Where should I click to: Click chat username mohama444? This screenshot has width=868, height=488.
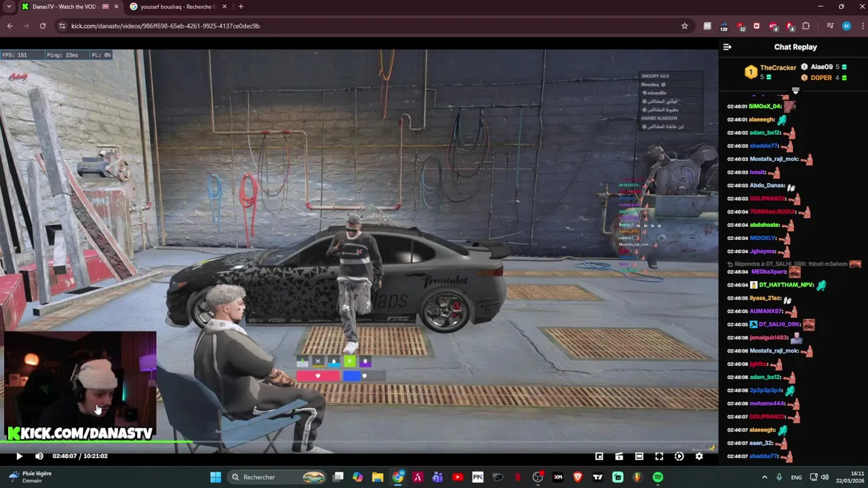coord(766,404)
